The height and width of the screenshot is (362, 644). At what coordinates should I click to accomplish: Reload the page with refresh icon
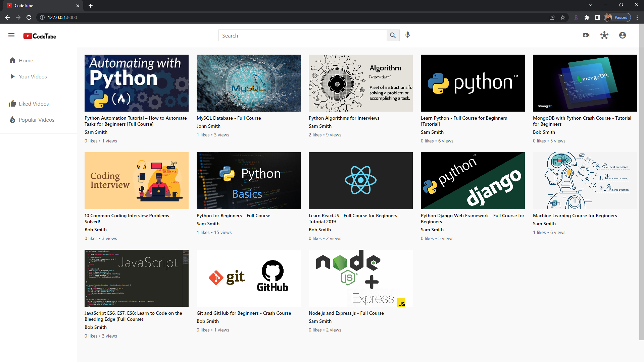coord(29,17)
